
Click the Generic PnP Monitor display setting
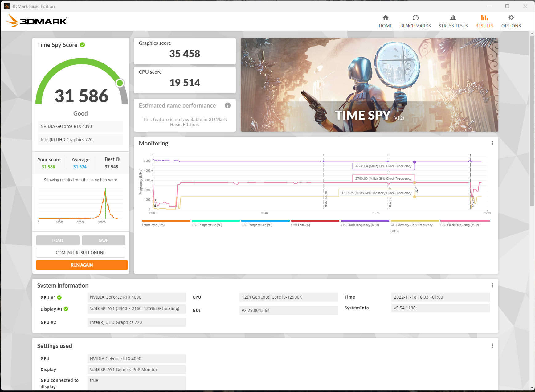pos(137,370)
